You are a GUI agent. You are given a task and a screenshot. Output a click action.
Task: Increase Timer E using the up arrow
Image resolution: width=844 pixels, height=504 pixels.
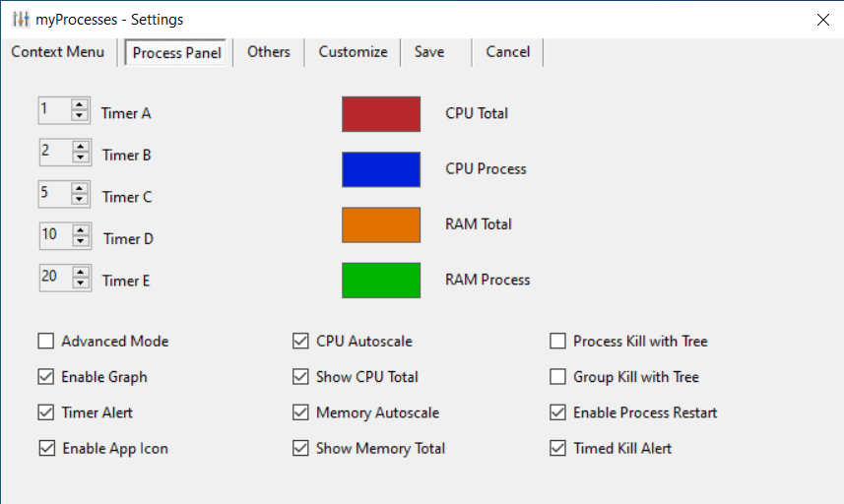coord(80,274)
